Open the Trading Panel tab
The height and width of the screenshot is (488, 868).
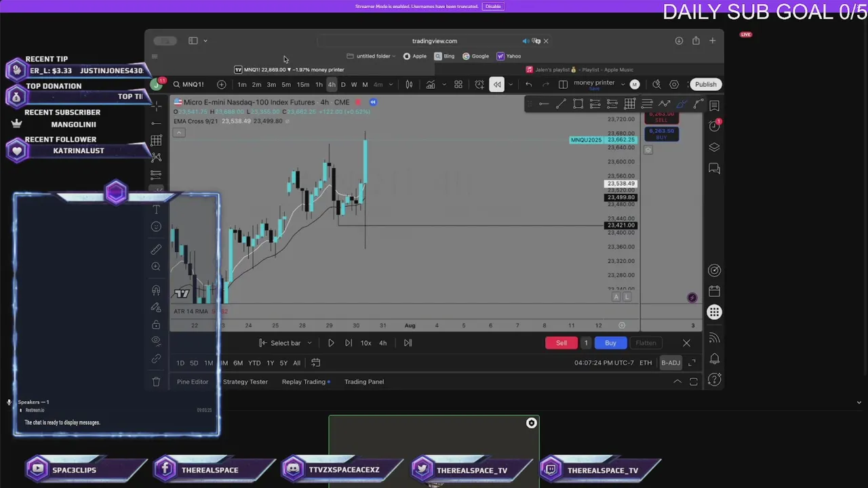click(364, 382)
